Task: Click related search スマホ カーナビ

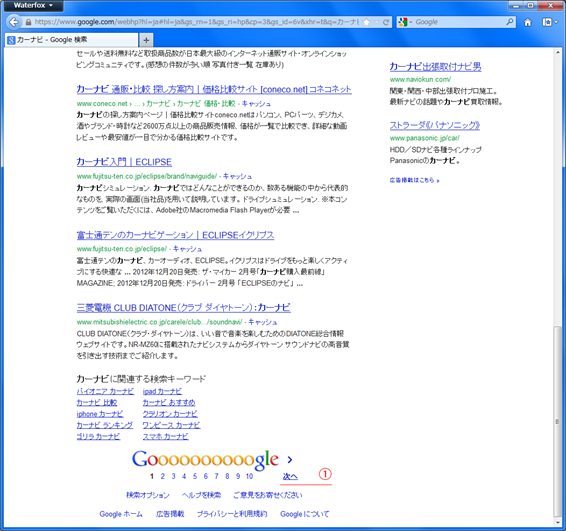Action: point(165,437)
